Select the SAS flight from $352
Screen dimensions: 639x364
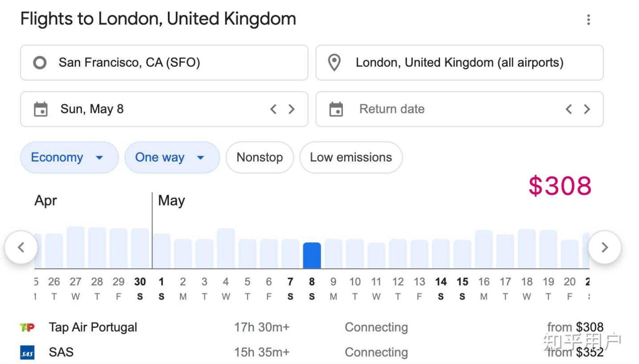312,352
